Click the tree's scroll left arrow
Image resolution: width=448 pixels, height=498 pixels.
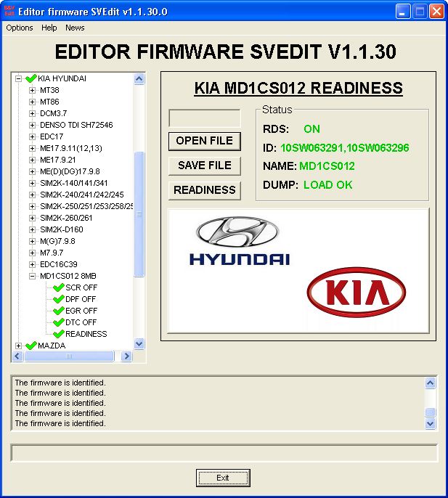tap(17, 356)
